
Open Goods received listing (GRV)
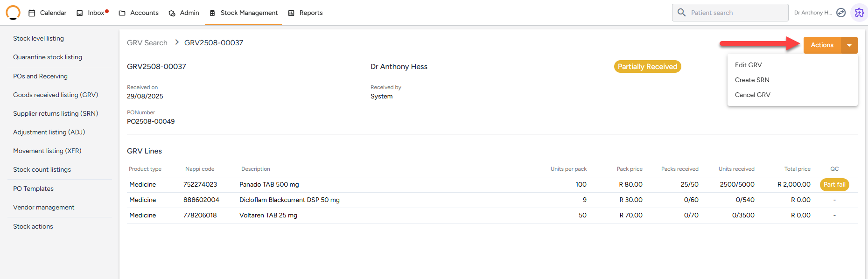(56, 95)
